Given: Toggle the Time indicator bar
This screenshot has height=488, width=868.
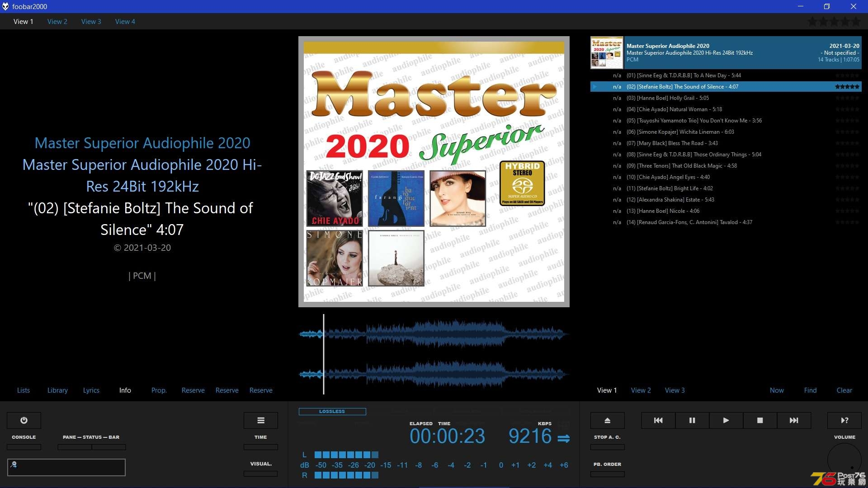Looking at the screenshot, I should click(261, 447).
